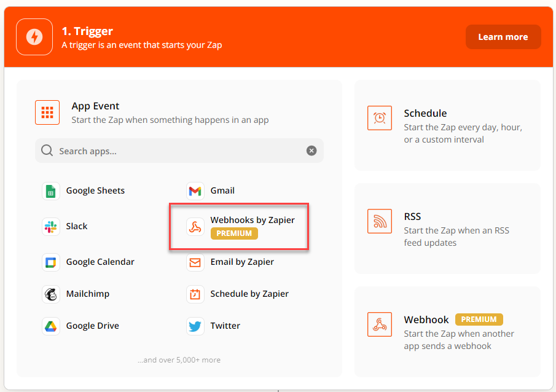Select the Google Sheets app icon
Screen dimensions: 556x392
pos(51,191)
